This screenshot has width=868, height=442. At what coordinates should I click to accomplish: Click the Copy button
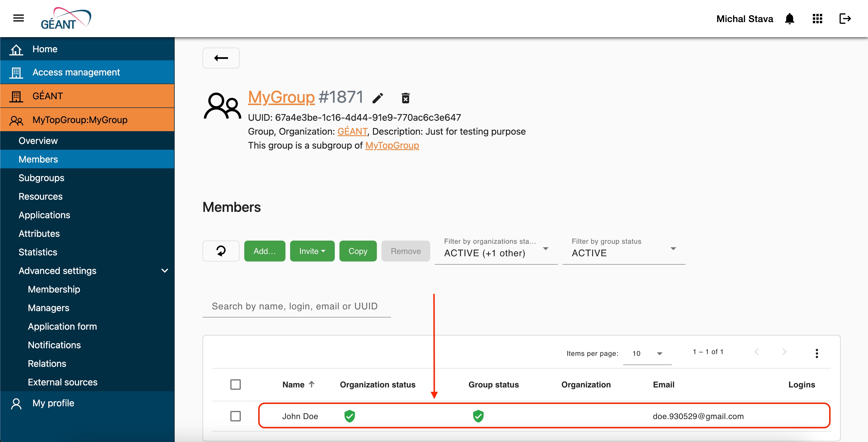tap(358, 251)
